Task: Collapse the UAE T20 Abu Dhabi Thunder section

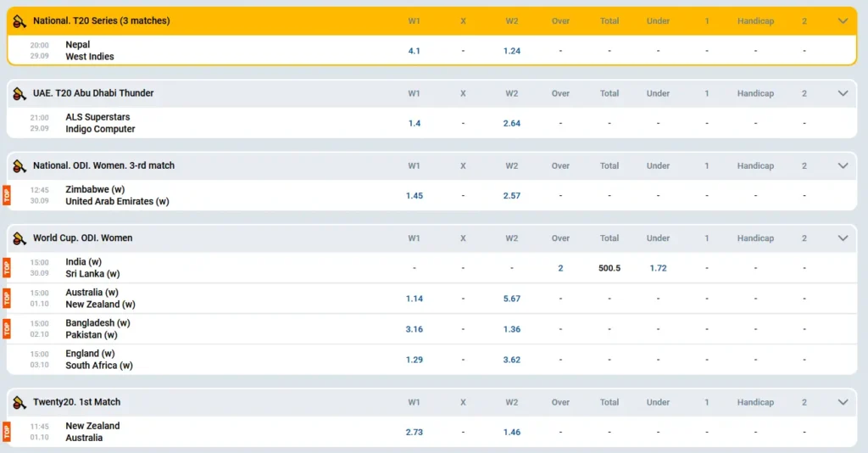Action: 843,93
